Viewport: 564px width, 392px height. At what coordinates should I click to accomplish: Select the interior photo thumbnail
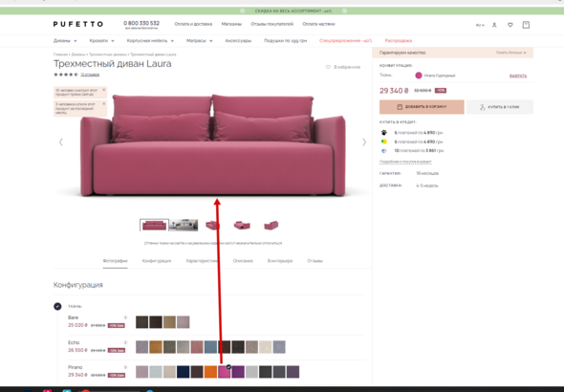(x=184, y=225)
